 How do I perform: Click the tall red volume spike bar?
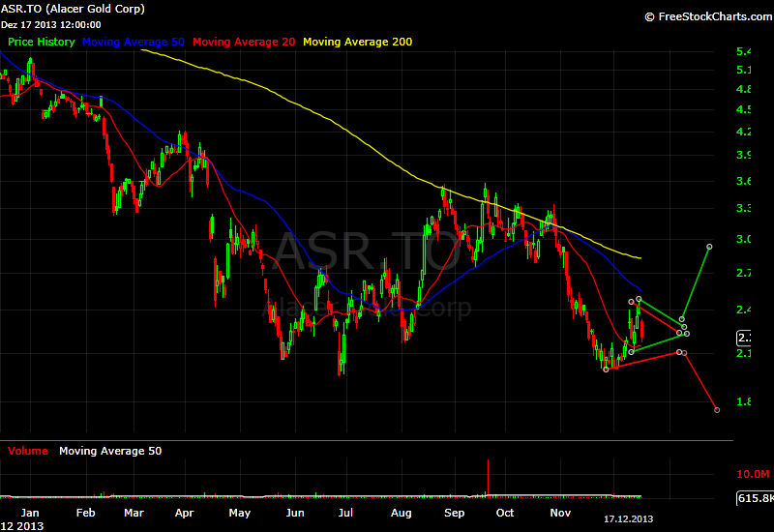pyautogui.click(x=488, y=477)
